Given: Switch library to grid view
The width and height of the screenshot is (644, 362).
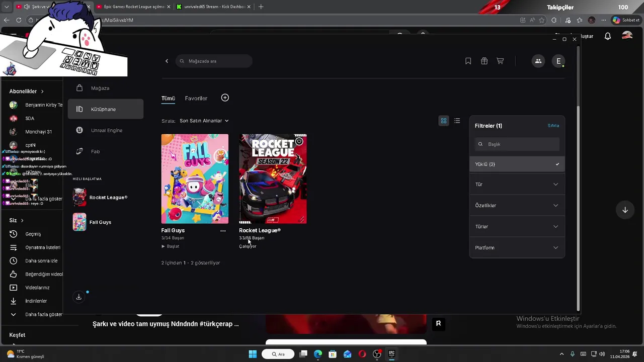Looking at the screenshot, I should tap(444, 121).
